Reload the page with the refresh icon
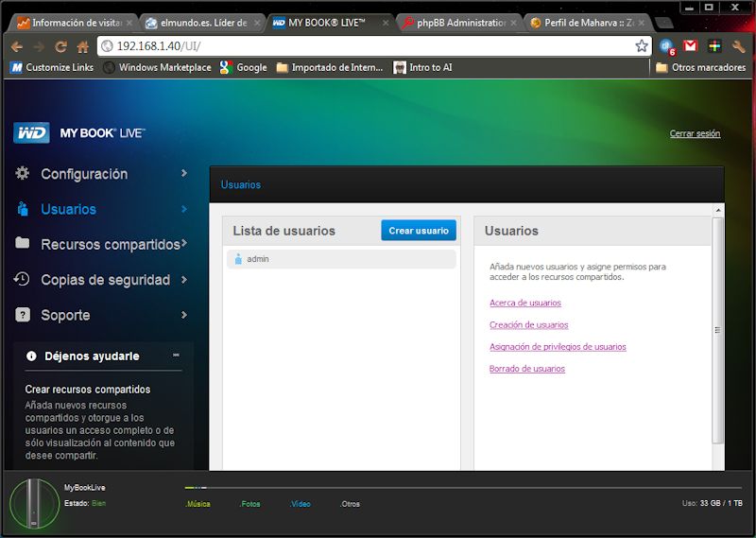This screenshot has width=756, height=538. click(60, 47)
